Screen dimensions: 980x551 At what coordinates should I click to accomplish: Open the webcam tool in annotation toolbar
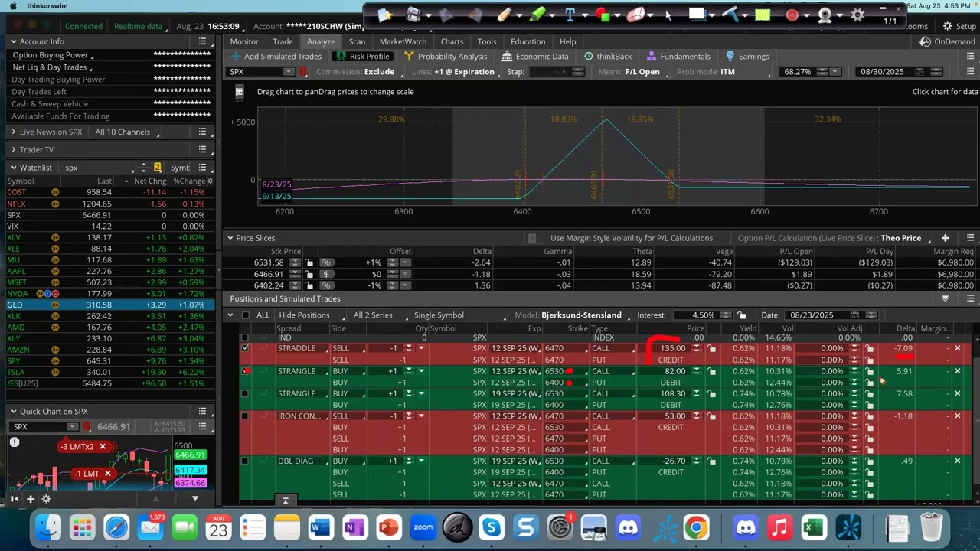(x=825, y=15)
